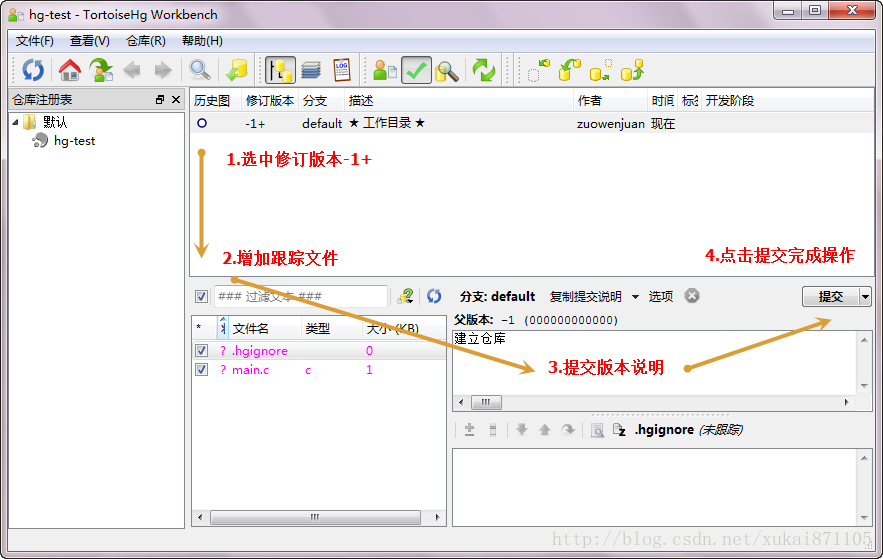
Task: Click the commit message scrollbar down arrow
Action: click(864, 386)
